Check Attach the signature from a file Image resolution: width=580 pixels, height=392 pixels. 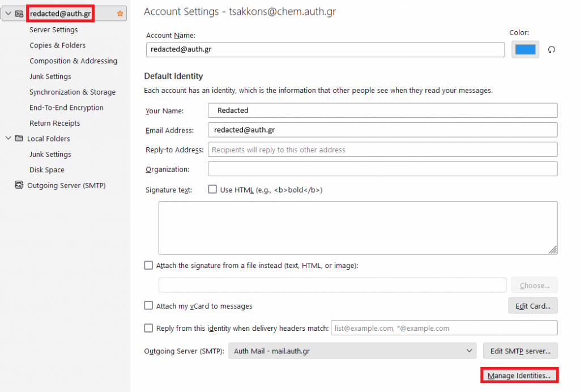[148, 265]
